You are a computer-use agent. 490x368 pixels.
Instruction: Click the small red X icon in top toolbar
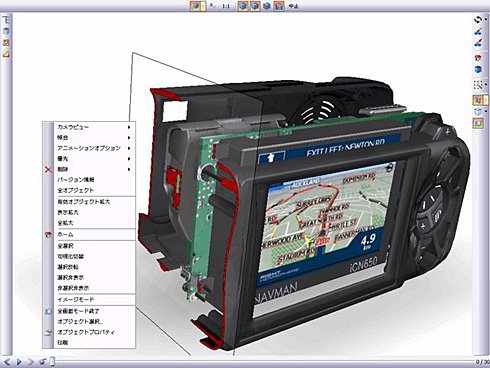[x=212, y=5]
